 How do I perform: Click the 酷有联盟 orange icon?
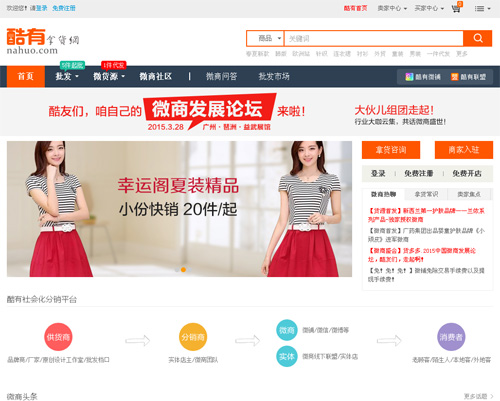(x=454, y=77)
